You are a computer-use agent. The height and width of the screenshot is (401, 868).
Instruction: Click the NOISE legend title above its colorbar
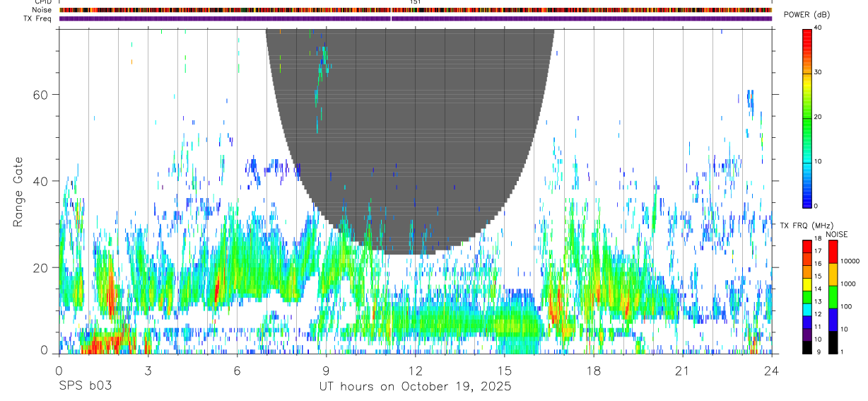tap(837, 234)
